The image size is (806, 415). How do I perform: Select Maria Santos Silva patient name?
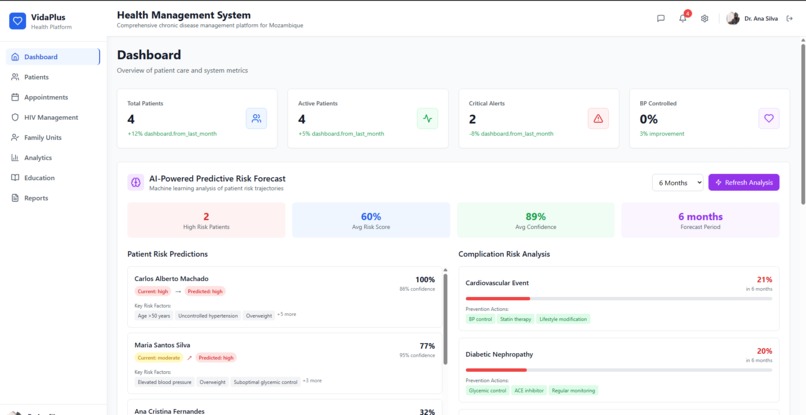click(162, 345)
